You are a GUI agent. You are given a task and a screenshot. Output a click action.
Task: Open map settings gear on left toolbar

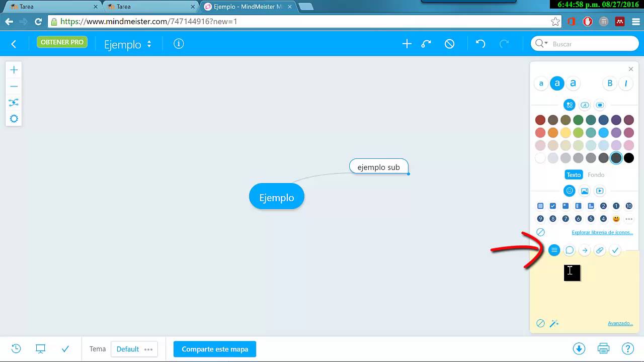pos(14,119)
